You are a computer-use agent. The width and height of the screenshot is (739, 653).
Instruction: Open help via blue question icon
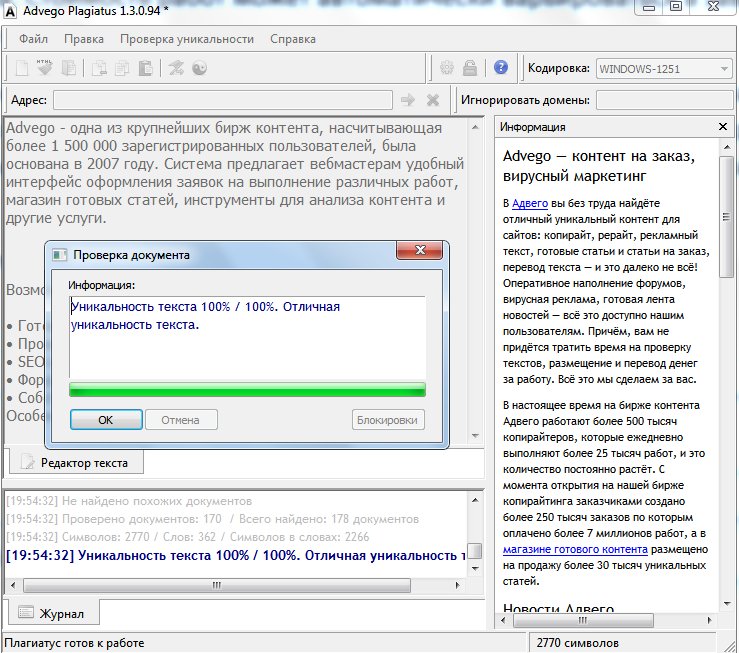501,67
